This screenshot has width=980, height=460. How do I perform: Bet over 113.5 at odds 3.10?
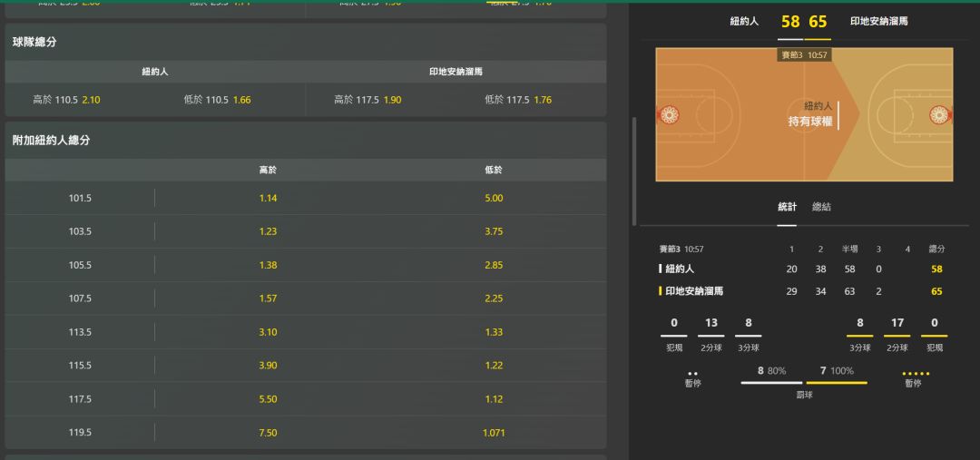pyautogui.click(x=267, y=332)
